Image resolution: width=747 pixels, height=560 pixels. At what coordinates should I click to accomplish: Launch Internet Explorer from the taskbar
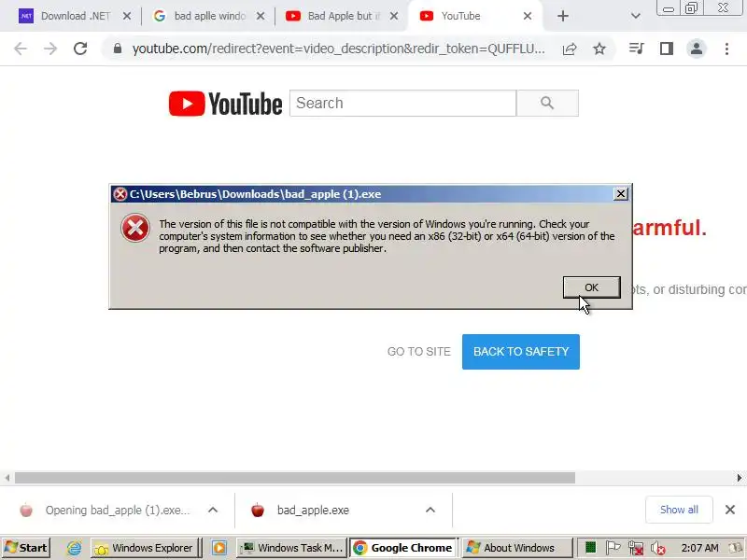pyautogui.click(x=74, y=548)
